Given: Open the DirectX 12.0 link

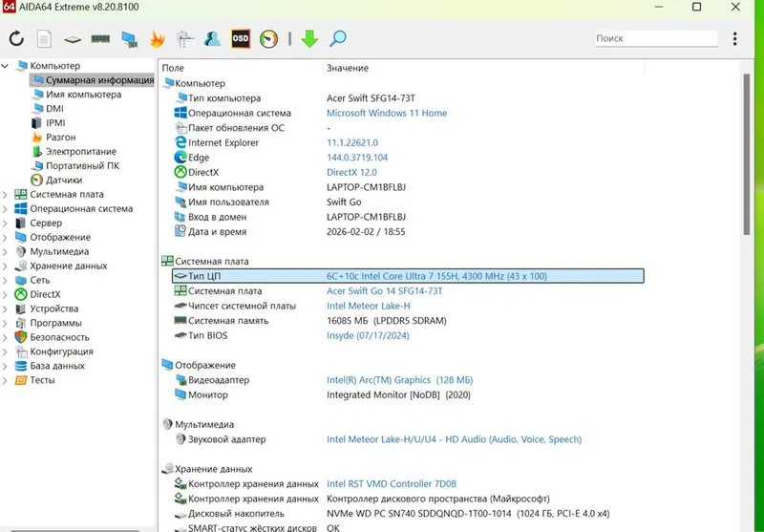Looking at the screenshot, I should coord(351,173).
